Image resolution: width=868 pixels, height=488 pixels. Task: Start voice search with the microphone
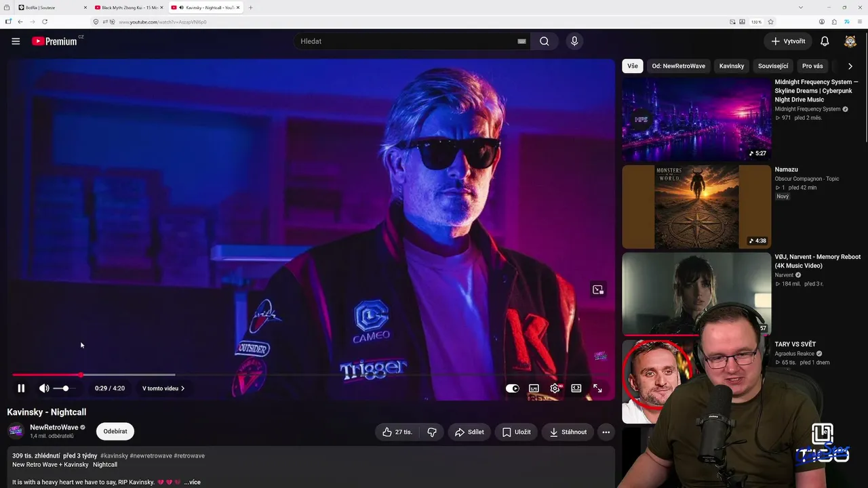tap(574, 41)
